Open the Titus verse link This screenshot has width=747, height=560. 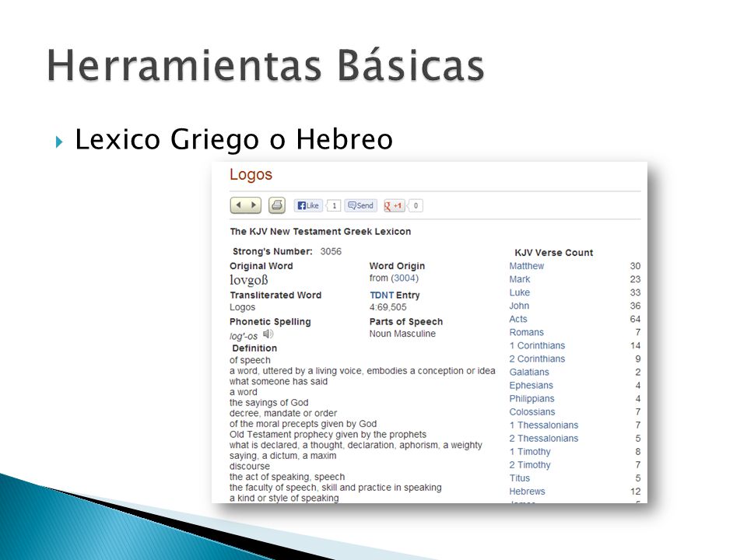[519, 478]
